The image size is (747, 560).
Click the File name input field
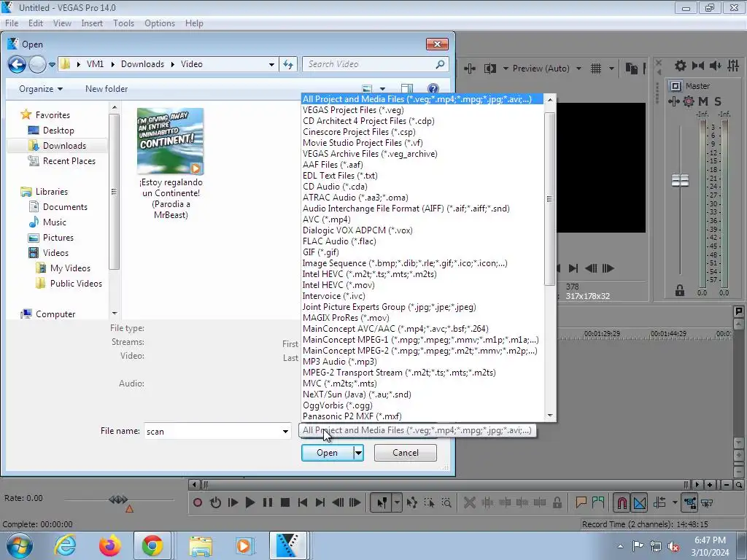click(x=212, y=432)
